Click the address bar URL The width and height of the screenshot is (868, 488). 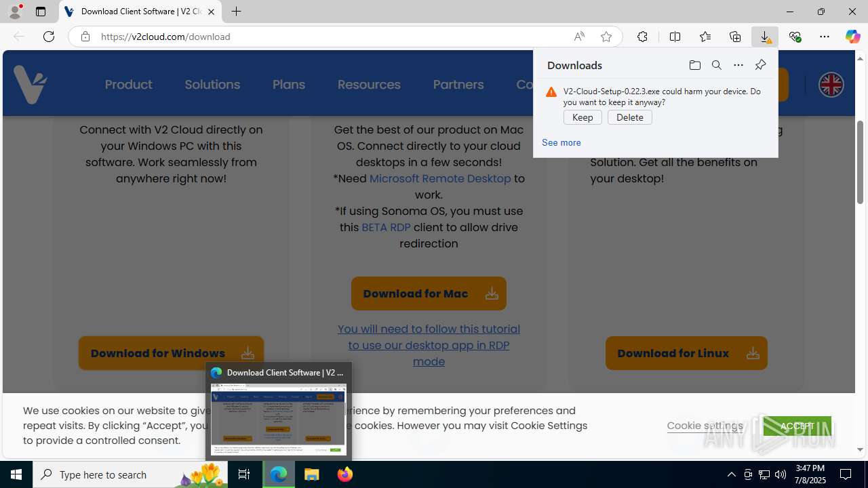[166, 37]
